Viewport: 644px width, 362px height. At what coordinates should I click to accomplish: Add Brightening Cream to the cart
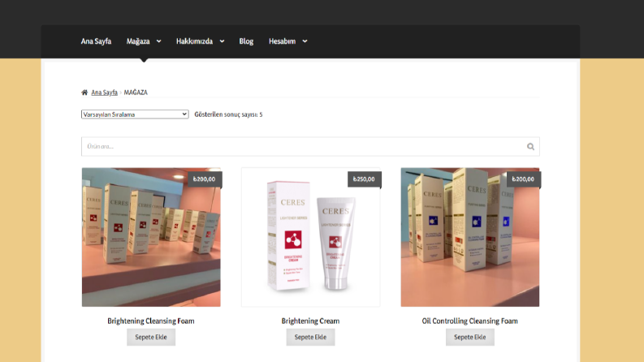click(x=310, y=337)
